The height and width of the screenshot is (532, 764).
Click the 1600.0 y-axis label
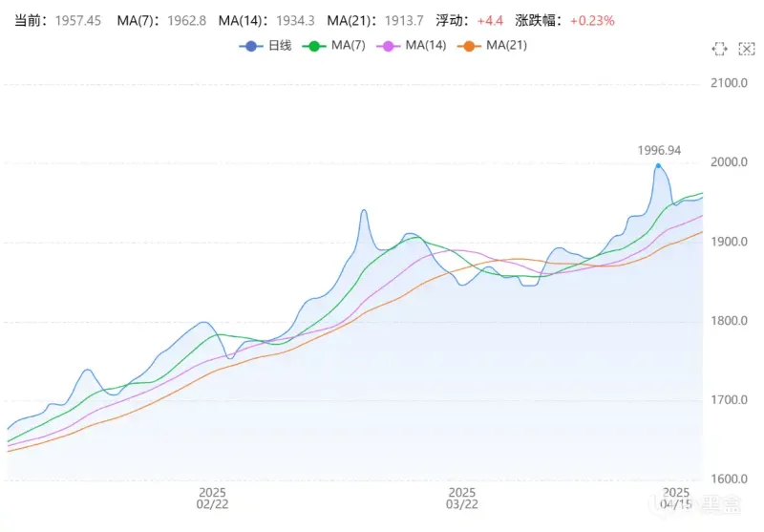[x=729, y=479]
